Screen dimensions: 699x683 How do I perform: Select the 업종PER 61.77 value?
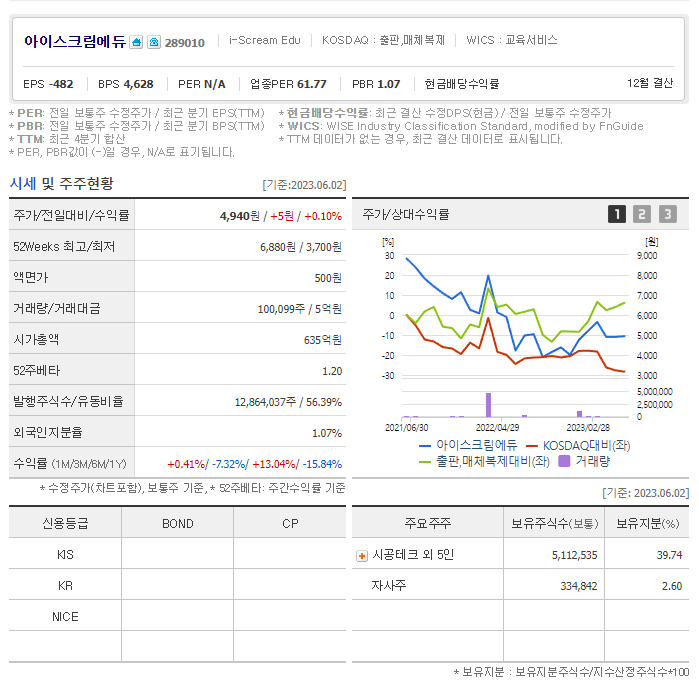288,84
